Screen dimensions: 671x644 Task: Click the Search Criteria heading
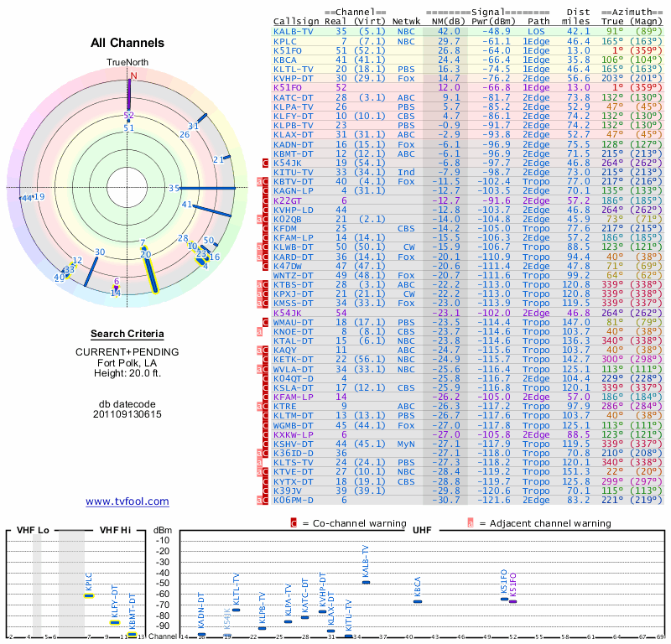click(x=127, y=334)
